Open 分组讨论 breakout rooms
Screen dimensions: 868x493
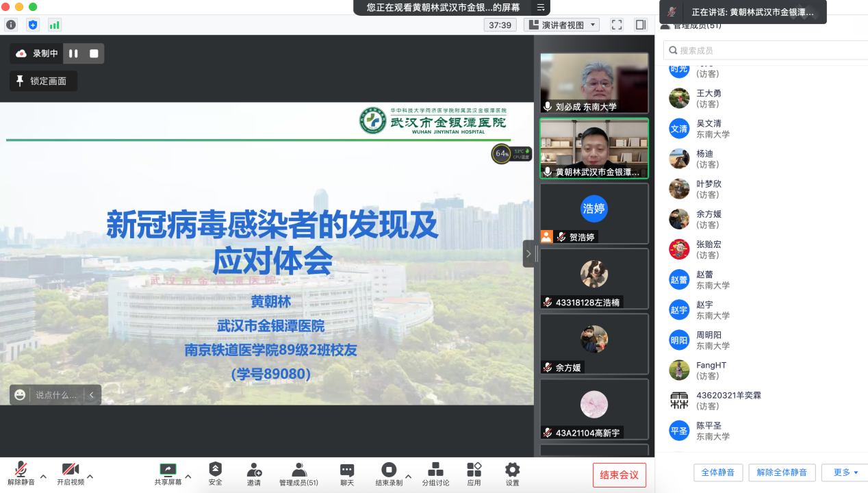(435, 473)
